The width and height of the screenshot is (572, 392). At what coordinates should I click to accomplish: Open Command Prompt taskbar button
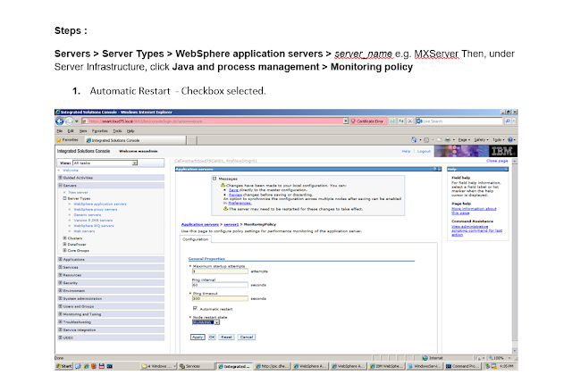[462, 366]
